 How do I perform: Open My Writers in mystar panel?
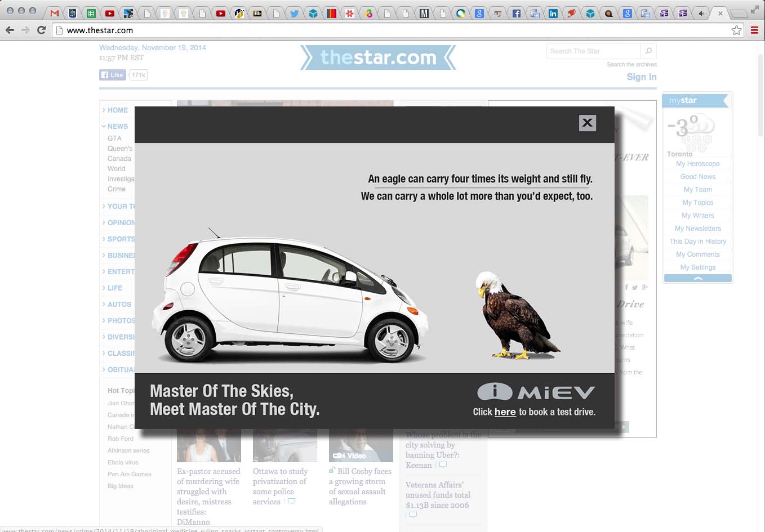click(x=698, y=215)
